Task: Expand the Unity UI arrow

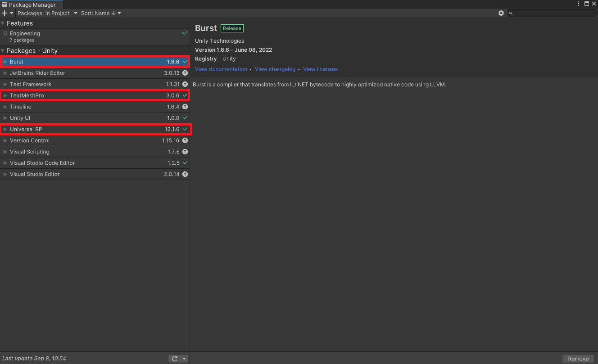Action: pyautogui.click(x=5, y=118)
